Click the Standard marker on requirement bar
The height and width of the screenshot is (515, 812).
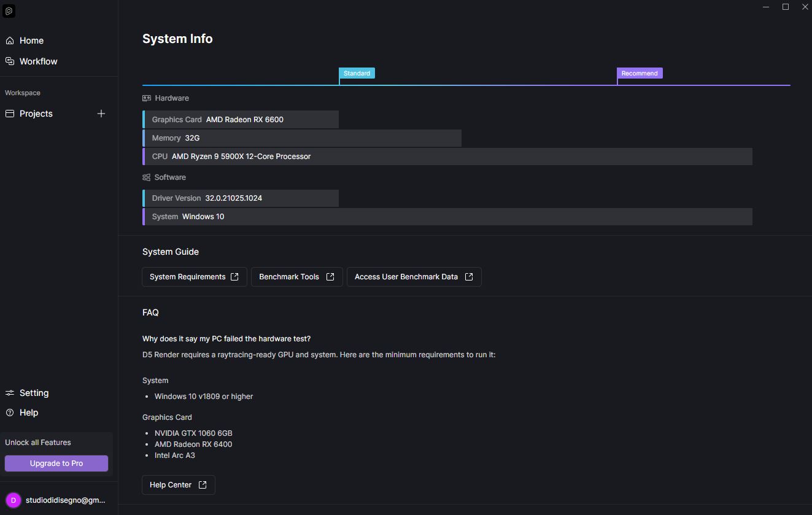click(x=357, y=73)
